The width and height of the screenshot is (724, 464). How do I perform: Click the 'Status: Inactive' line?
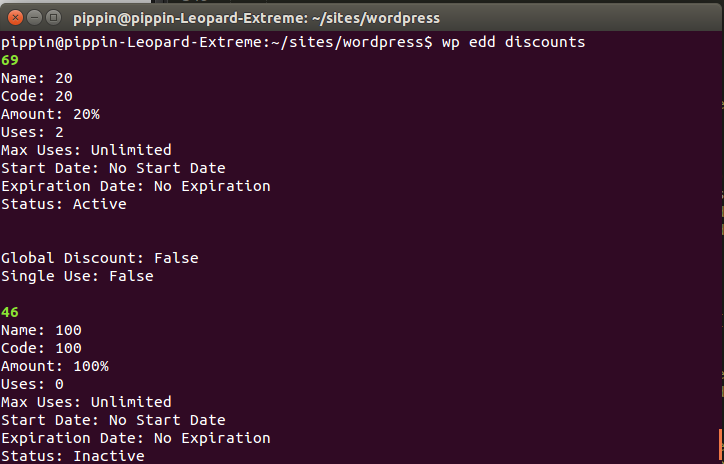(73, 456)
